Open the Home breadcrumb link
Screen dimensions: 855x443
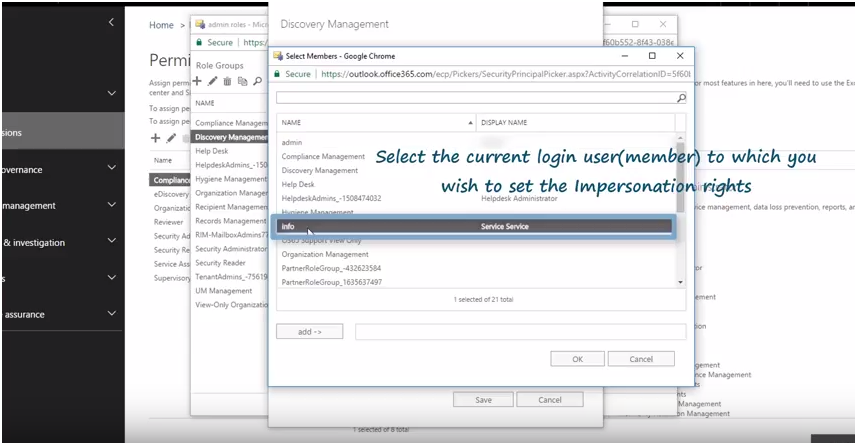(x=161, y=25)
